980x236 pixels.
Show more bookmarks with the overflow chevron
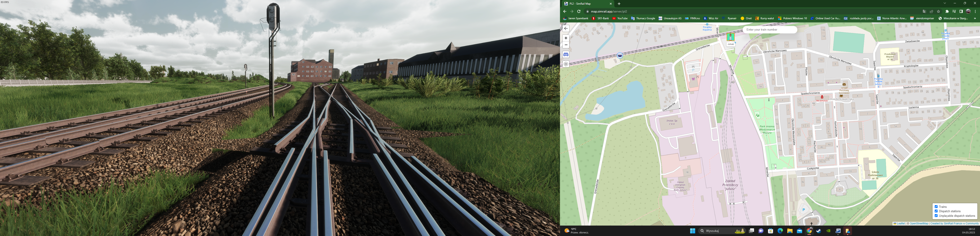(x=975, y=18)
